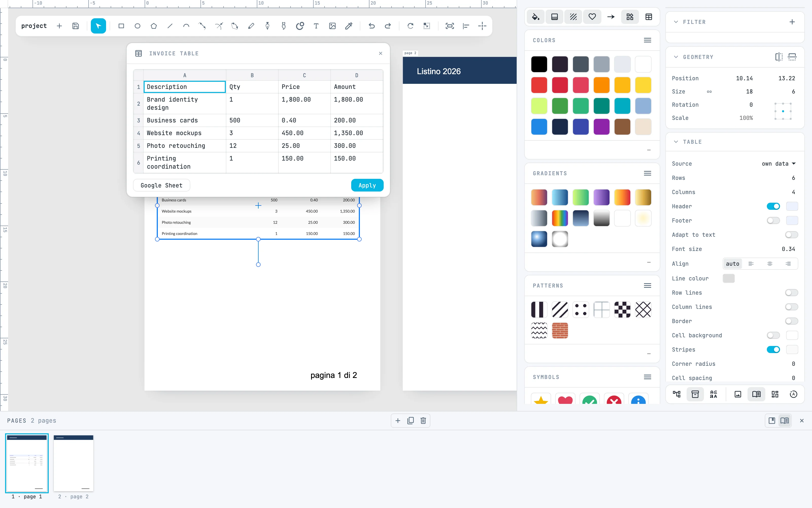Click the Apply button
This screenshot has height=508, width=812.
(367, 185)
